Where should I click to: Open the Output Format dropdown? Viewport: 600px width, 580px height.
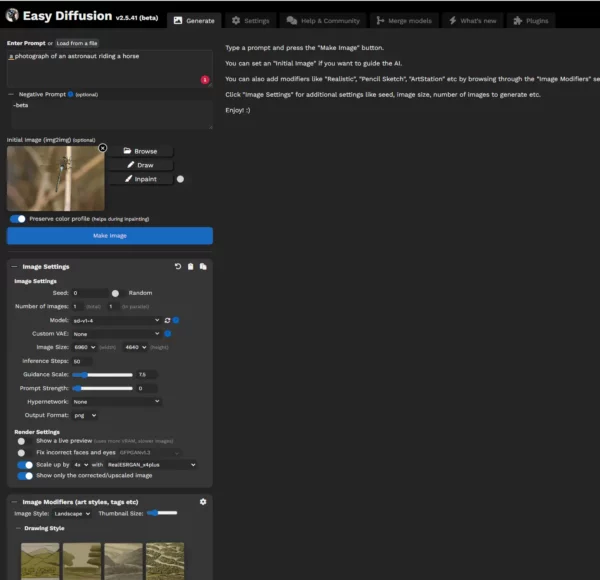point(85,415)
